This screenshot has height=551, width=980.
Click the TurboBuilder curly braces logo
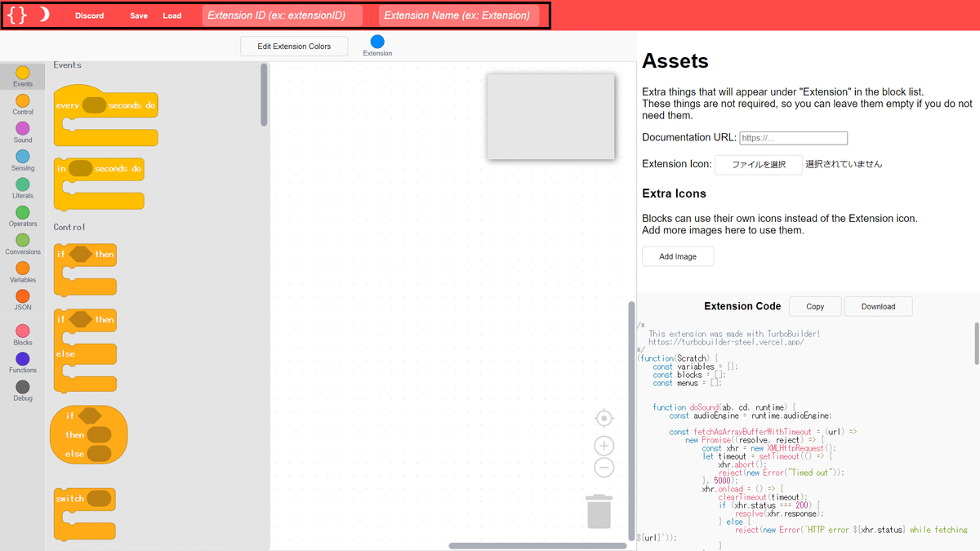pyautogui.click(x=16, y=15)
